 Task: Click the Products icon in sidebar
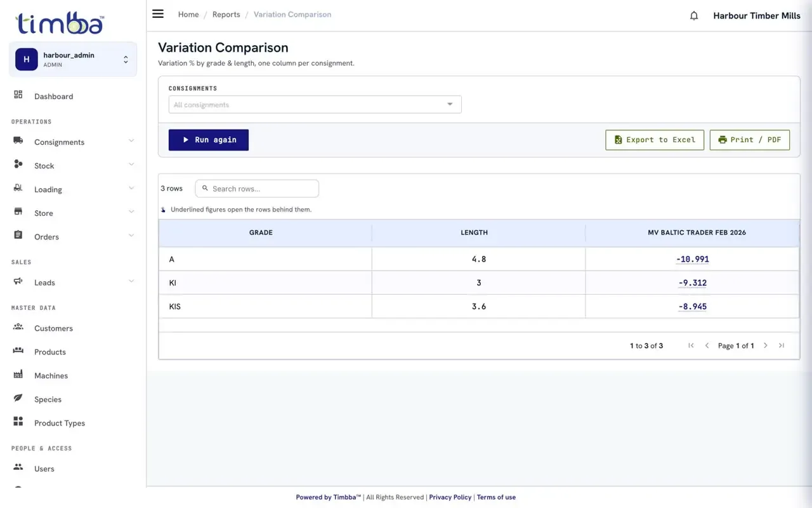tap(18, 351)
